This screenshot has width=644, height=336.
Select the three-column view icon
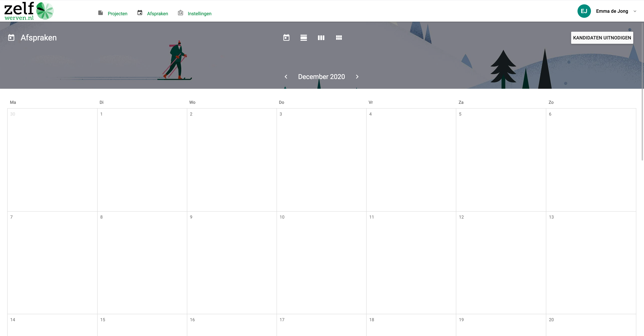321,38
